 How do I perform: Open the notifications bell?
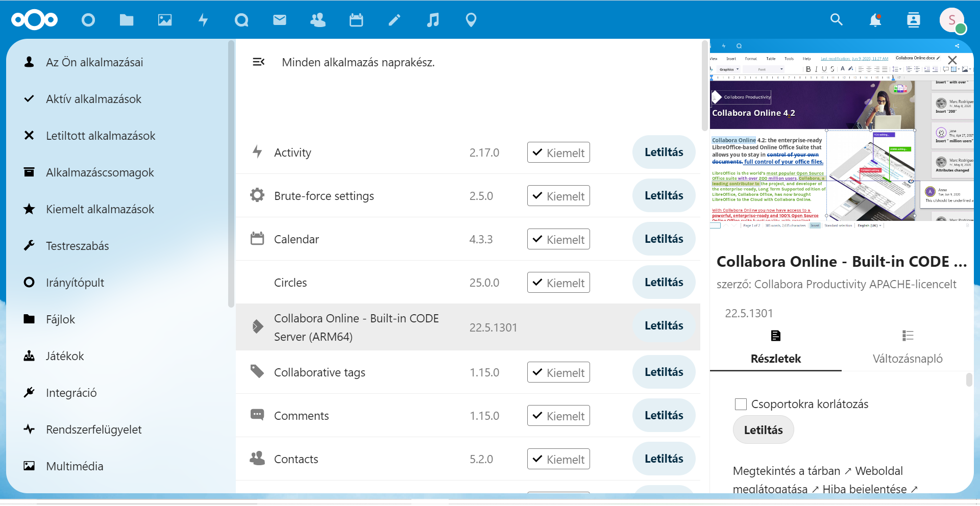click(875, 20)
